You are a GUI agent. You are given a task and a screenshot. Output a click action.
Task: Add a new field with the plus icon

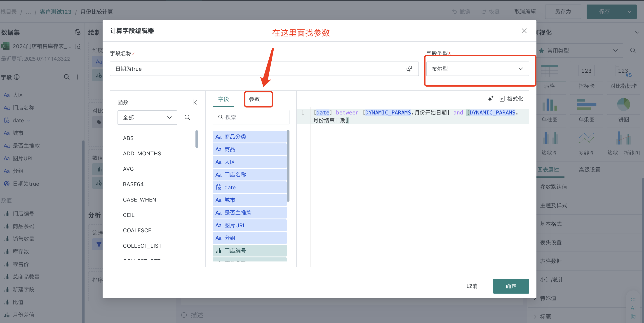click(x=78, y=77)
